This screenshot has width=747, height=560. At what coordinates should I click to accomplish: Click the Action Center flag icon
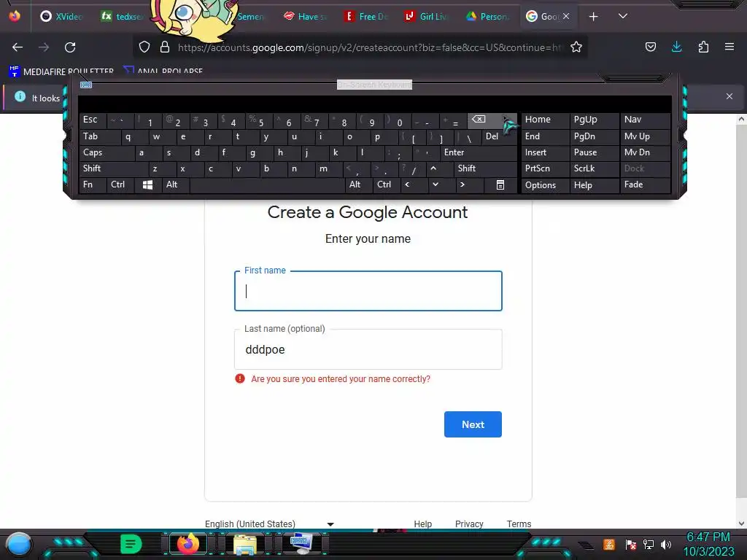[631, 544]
